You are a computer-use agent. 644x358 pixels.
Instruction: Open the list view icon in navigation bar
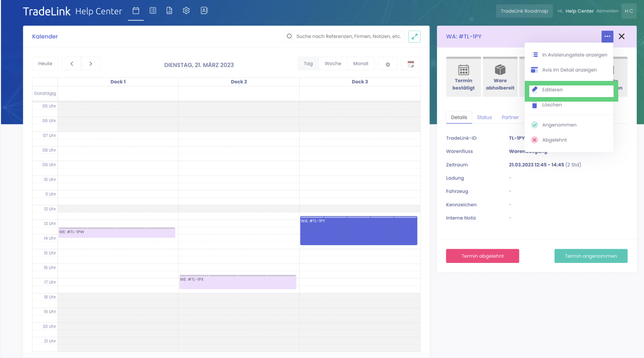point(153,11)
